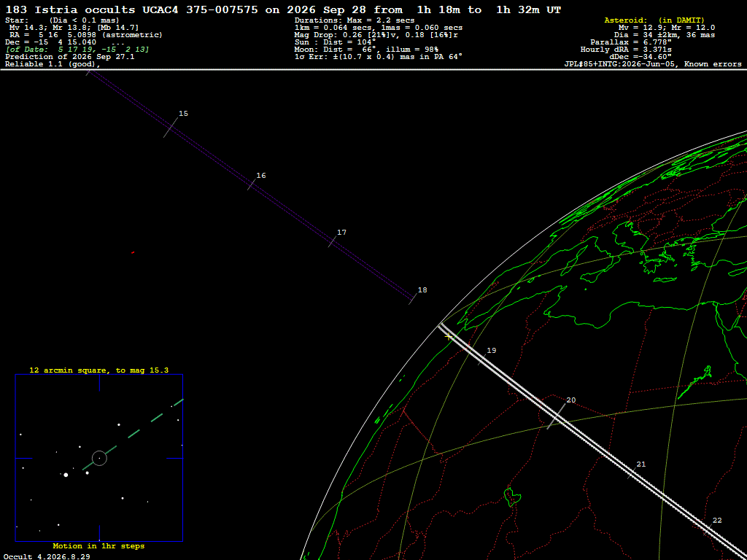Click time marker 20 on the occultation track
747x560 pixels.
(570, 400)
